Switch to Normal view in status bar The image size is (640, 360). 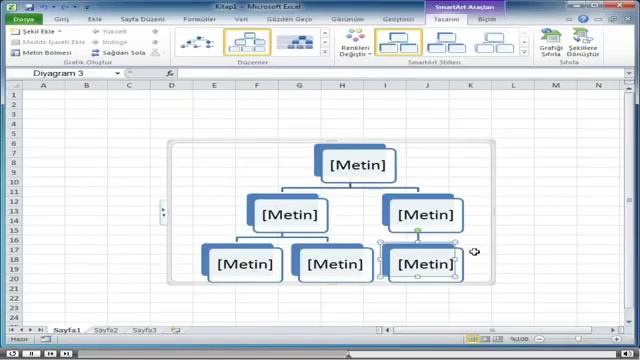click(x=472, y=339)
